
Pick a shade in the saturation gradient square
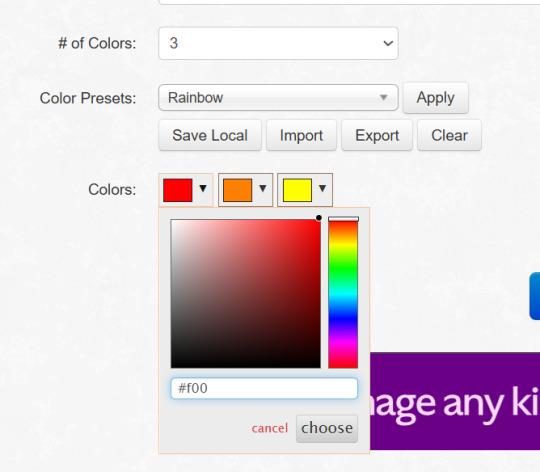[x=246, y=294]
